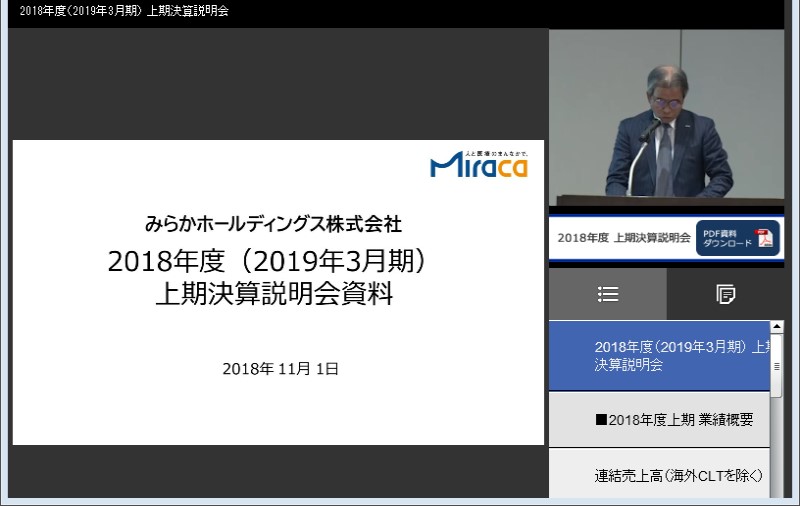Image resolution: width=800 pixels, height=506 pixels.
Task: Click the speaker video panel
Action: pos(666,117)
